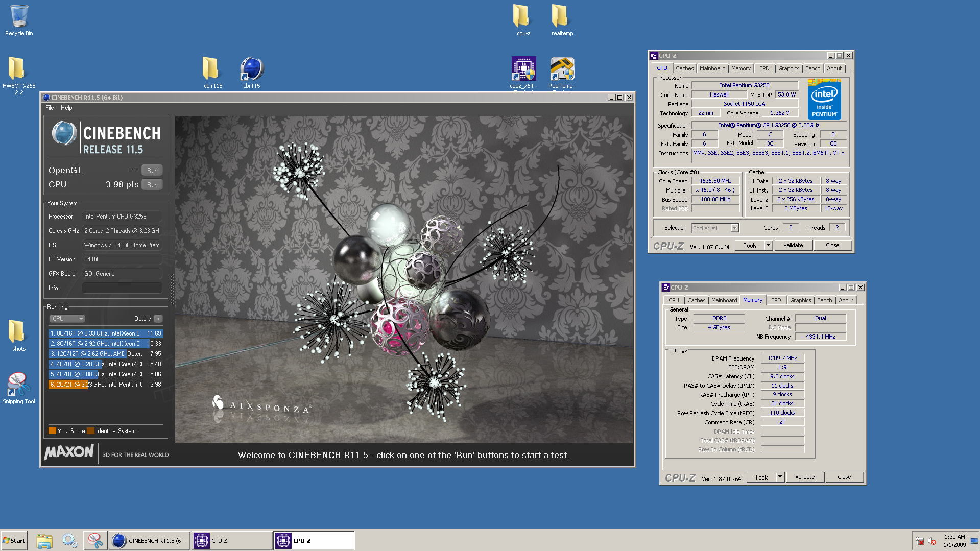Screen dimensions: 980x551
Task: Click the Snipping Tool taskbar icon
Action: click(95, 541)
